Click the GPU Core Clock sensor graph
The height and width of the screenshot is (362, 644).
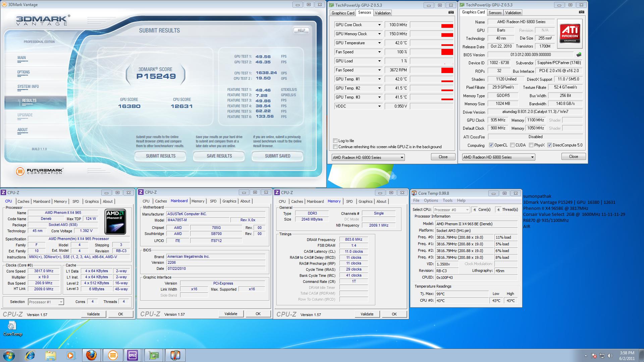click(x=432, y=25)
